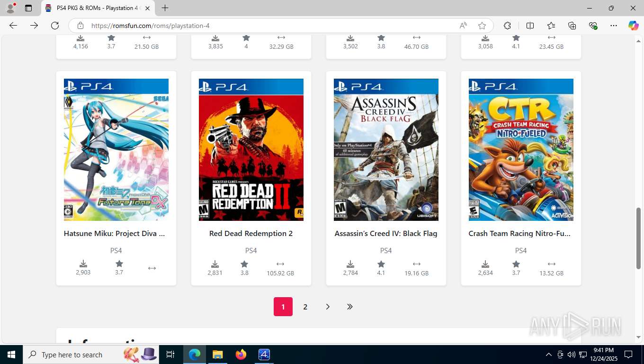Open the Extensions puzzle icon
644x364 pixels.
tap(508, 26)
